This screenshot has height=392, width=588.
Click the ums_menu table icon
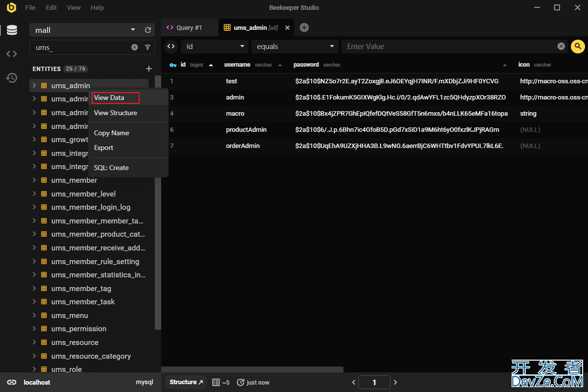pos(44,316)
